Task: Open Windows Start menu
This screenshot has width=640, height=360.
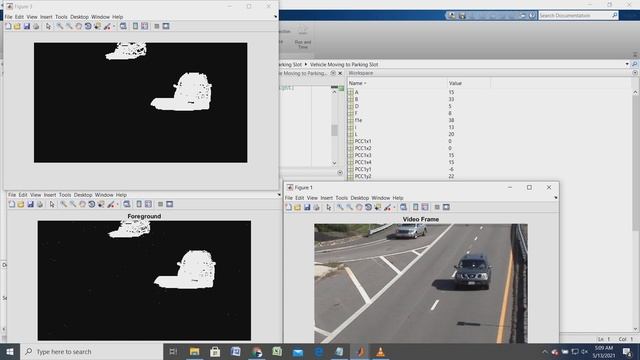Action: [10, 351]
